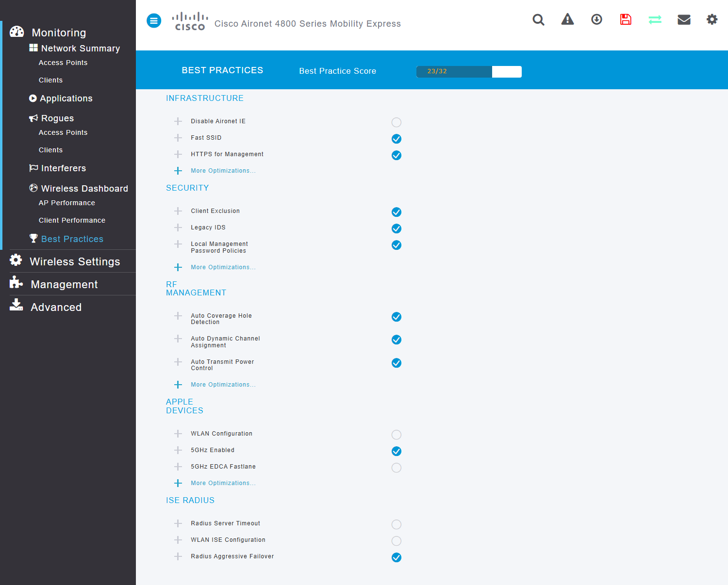Toggle the 5GHz Enabled checkmark
This screenshot has height=585, width=728.
(397, 451)
